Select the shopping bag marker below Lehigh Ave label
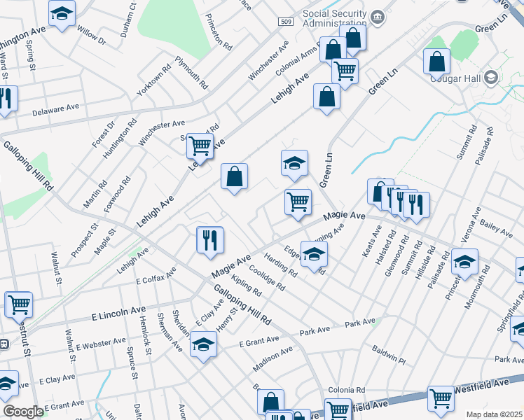This screenshot has height=420, width=524. (x=234, y=176)
